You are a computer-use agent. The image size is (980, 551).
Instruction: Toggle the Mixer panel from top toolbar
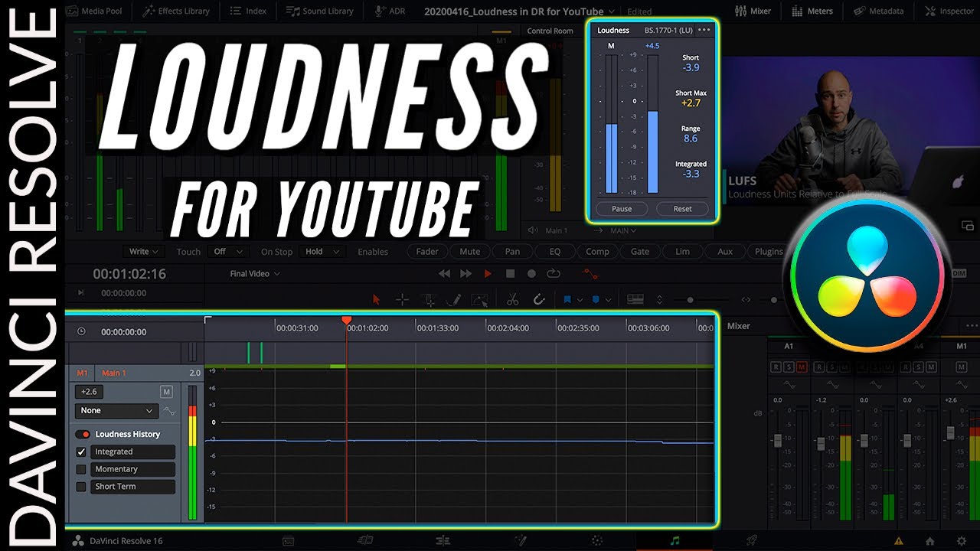pos(753,11)
